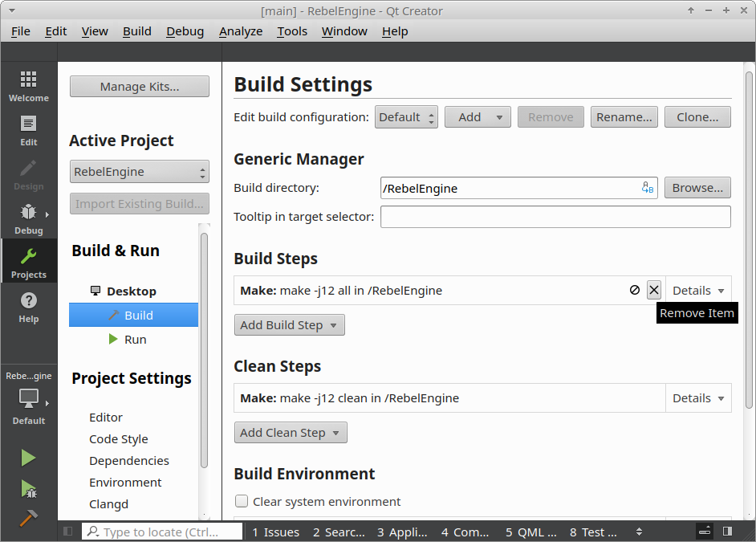756x542 pixels.
Task: Focus Tooltip in target selector field
Action: tap(555, 217)
